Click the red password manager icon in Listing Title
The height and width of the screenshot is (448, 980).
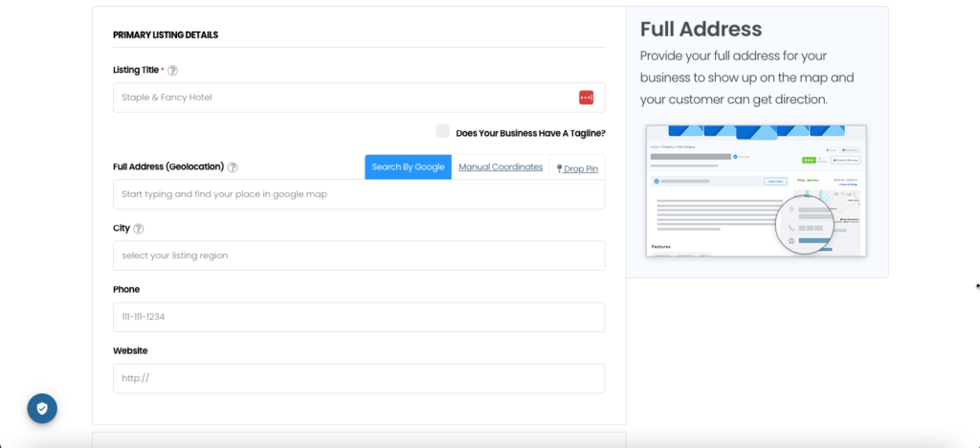(x=586, y=98)
